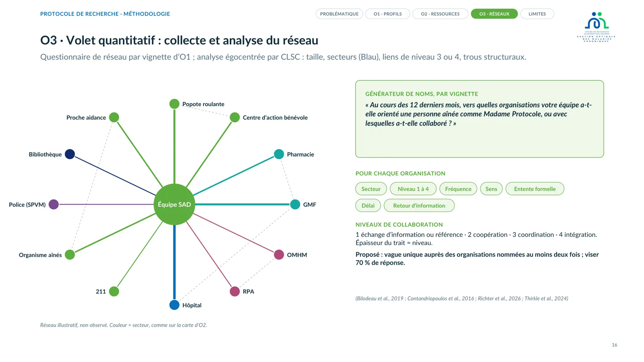Open the LIMITES tab
This screenshot has height=362, width=644.
pyautogui.click(x=537, y=14)
